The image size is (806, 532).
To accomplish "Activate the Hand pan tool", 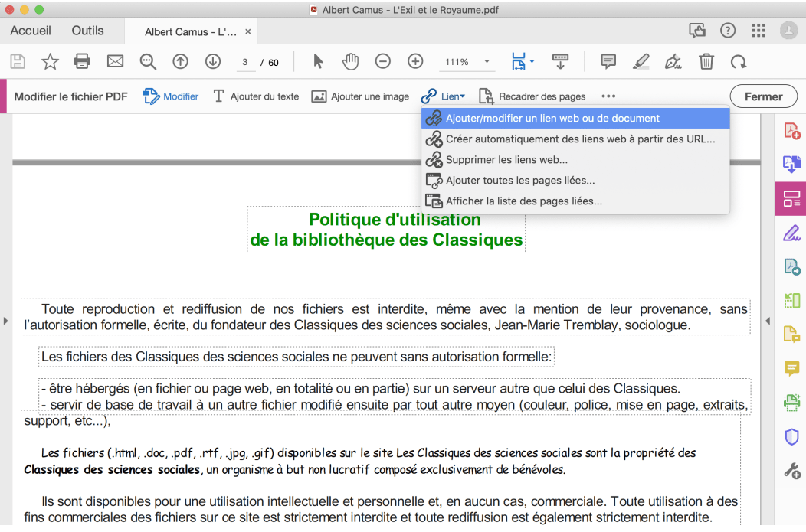I will pyautogui.click(x=351, y=62).
